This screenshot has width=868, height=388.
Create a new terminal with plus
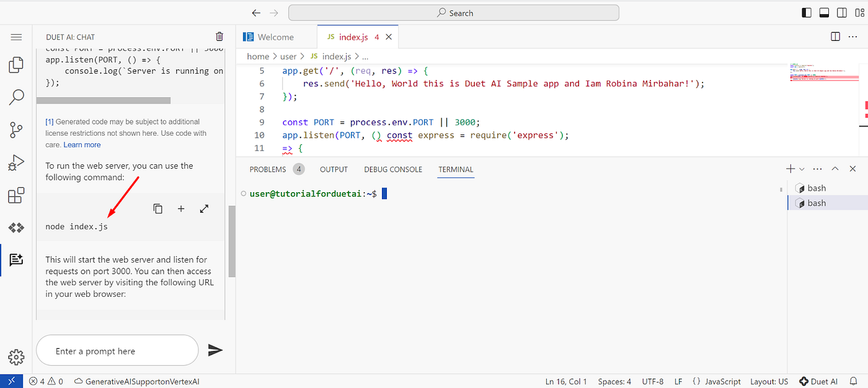pyautogui.click(x=790, y=169)
